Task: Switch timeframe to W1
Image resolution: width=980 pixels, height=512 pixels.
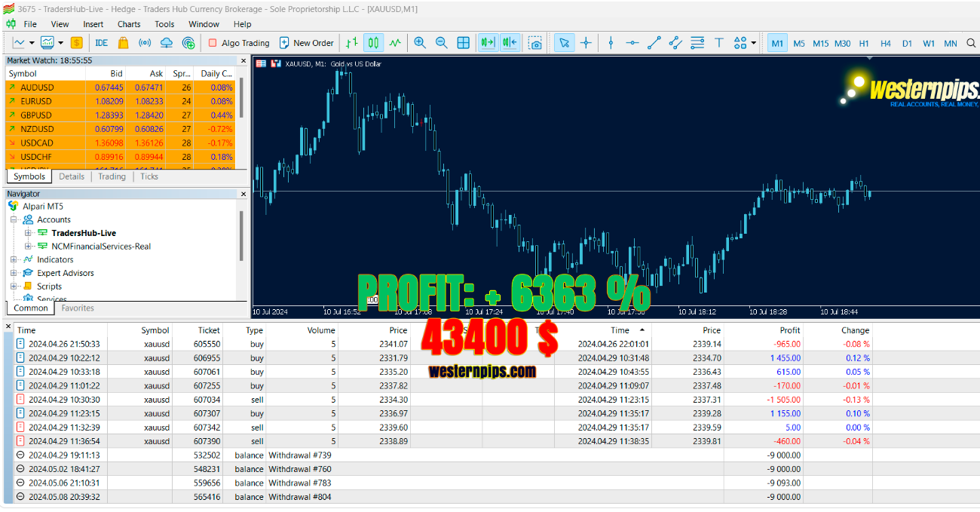Action: click(929, 43)
